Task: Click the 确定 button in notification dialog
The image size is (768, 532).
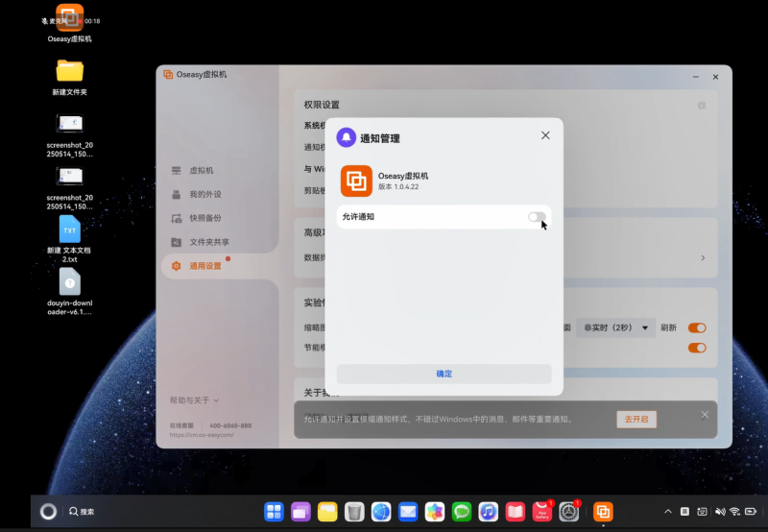Action: (x=444, y=374)
